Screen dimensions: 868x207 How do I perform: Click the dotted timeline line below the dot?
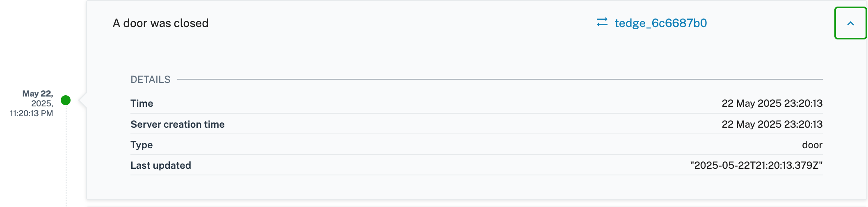[x=66, y=156]
